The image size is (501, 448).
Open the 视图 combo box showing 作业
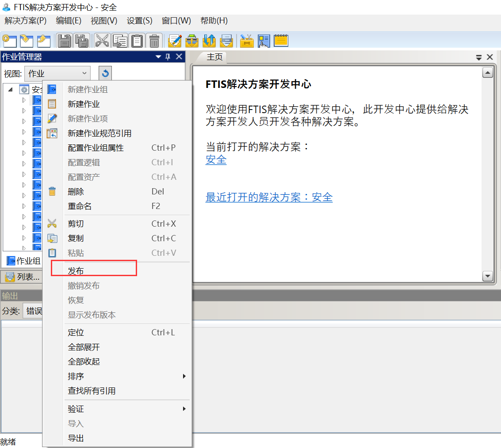pyautogui.click(x=57, y=73)
